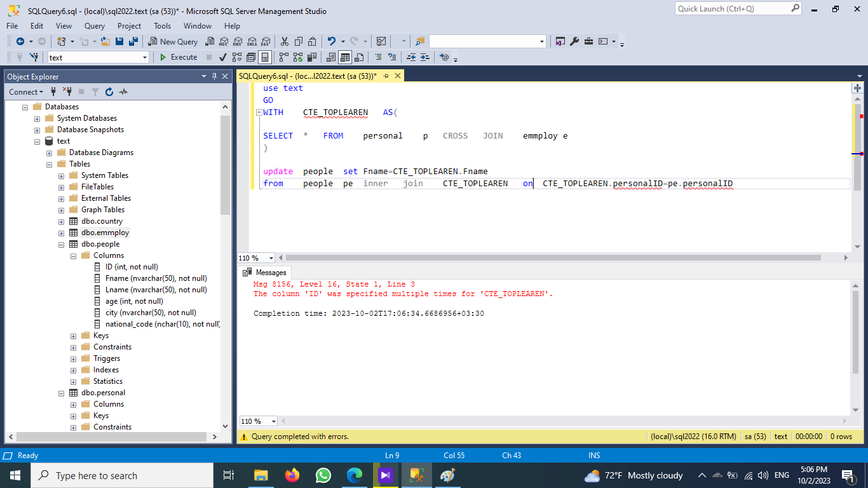Open the available databases dropdown showing text
The image size is (868, 488).
[x=145, y=57]
